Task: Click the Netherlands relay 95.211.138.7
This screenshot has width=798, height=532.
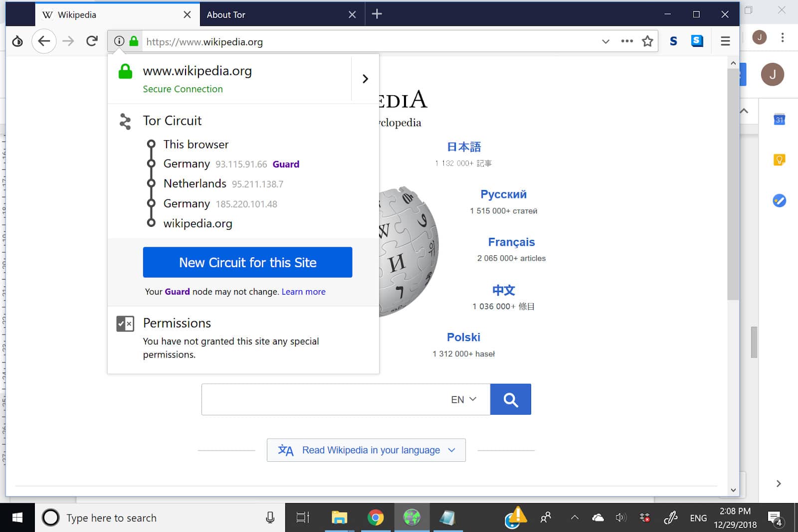Action: click(257, 184)
